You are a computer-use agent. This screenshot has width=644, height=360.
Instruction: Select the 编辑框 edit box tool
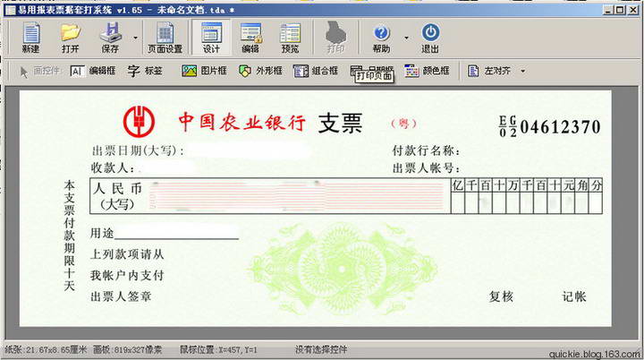tap(93, 71)
